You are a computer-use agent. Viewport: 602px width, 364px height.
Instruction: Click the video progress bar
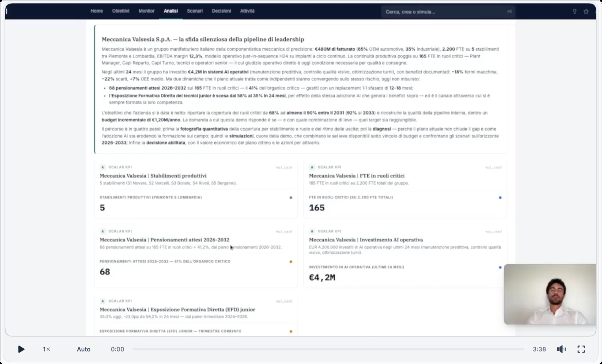(x=328, y=349)
